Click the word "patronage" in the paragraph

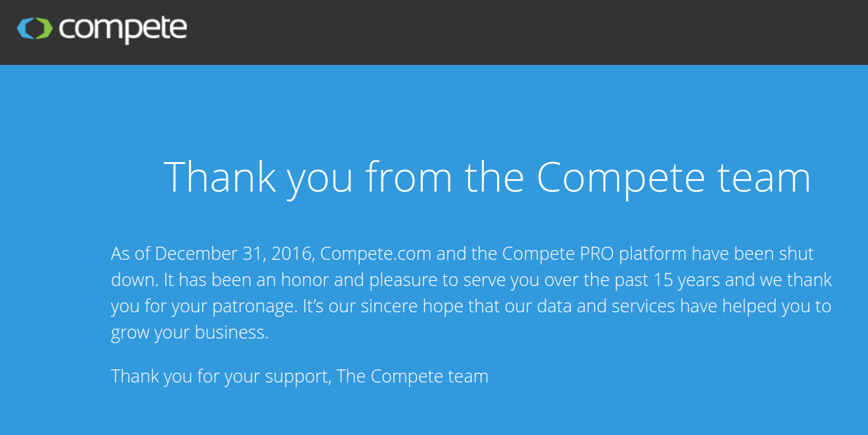coord(253,306)
